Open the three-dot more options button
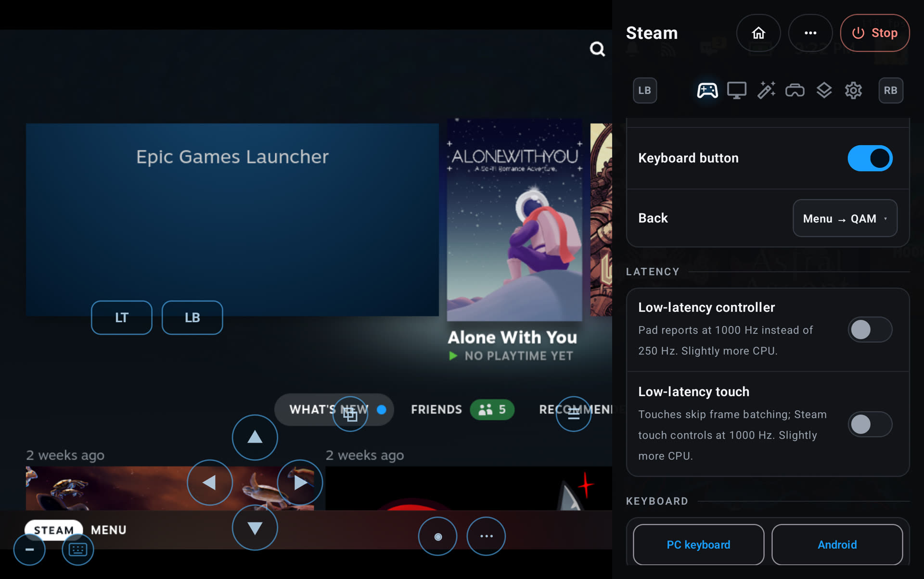924x579 pixels. click(810, 33)
